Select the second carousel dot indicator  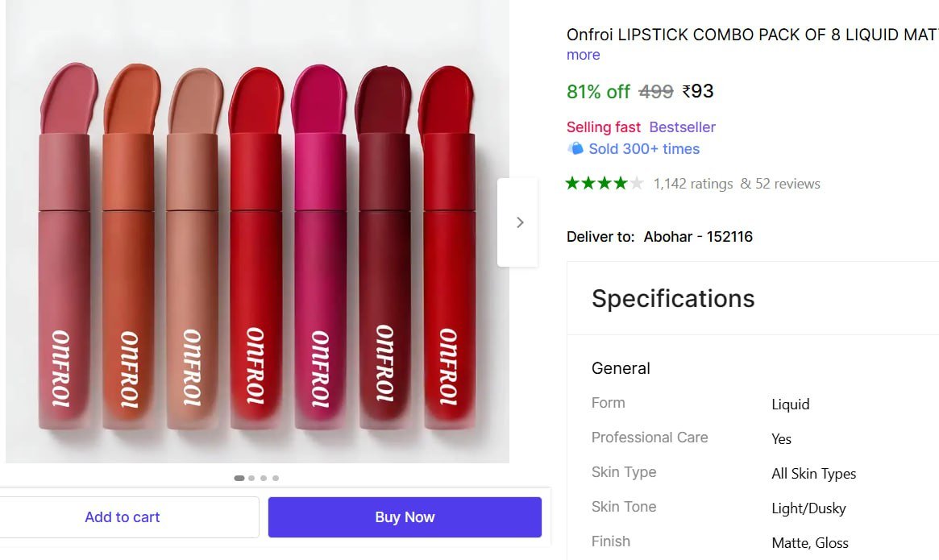pyautogui.click(x=251, y=478)
